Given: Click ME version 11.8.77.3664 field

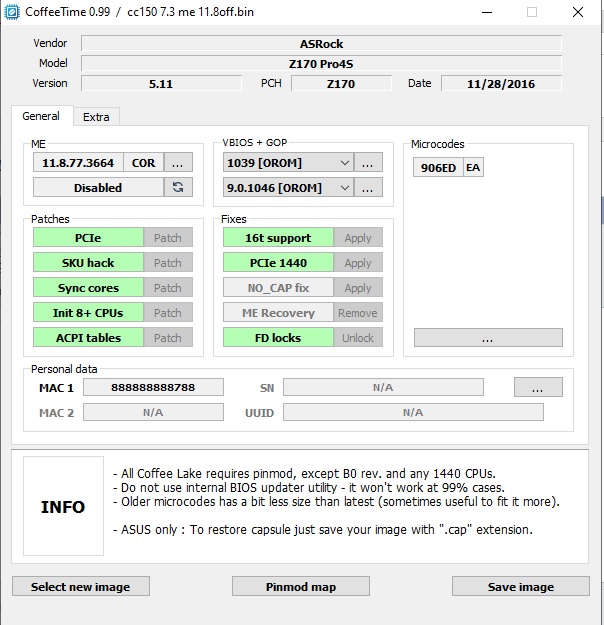Looking at the screenshot, I should (78, 163).
